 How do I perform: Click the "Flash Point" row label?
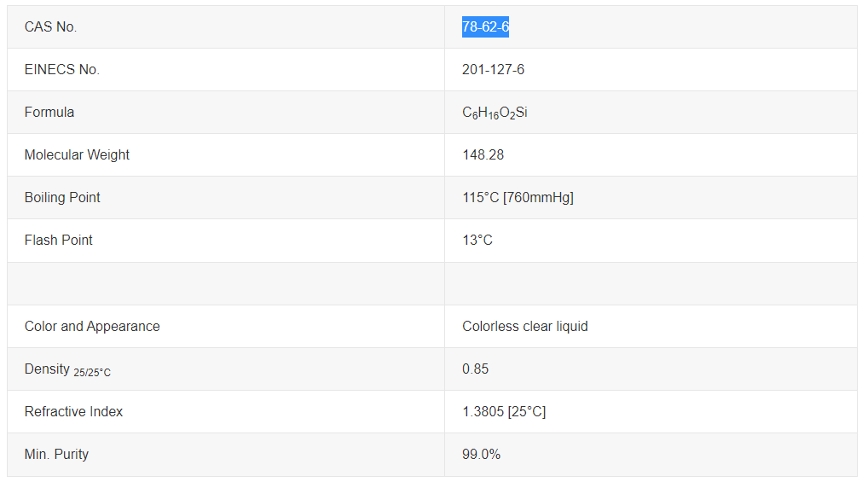pyautogui.click(x=59, y=241)
